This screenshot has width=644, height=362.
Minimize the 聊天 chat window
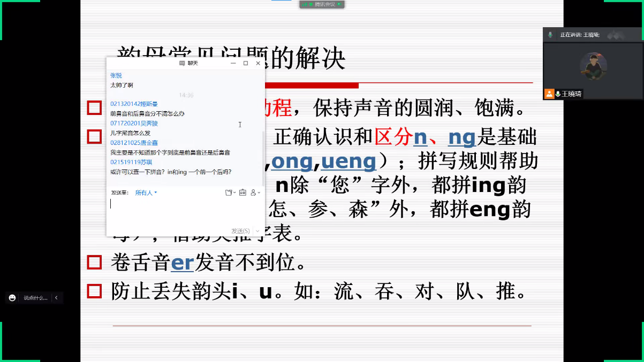tap(233, 63)
